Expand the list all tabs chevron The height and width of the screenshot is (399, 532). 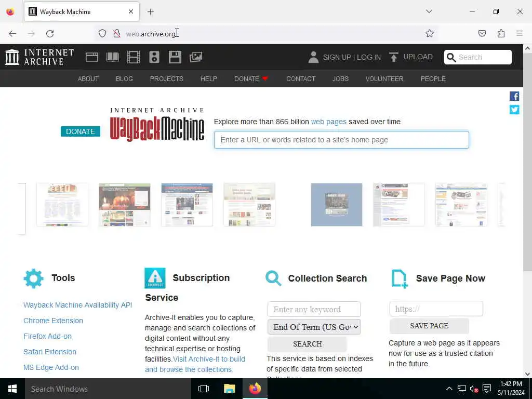click(429, 11)
